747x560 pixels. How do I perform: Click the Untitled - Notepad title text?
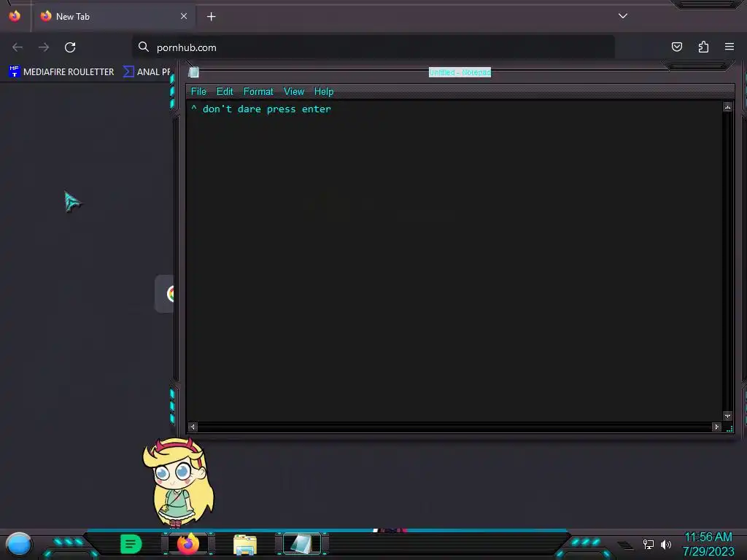pyautogui.click(x=460, y=72)
